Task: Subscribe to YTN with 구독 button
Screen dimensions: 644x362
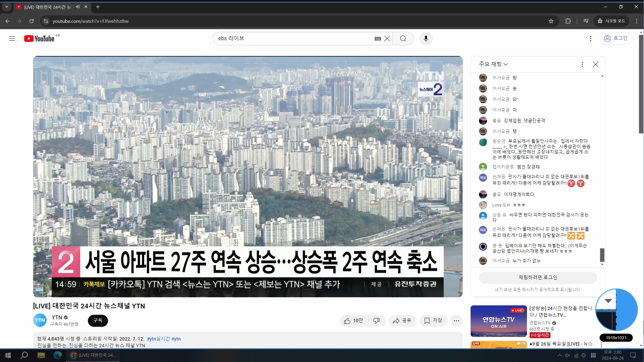Action: [98, 320]
